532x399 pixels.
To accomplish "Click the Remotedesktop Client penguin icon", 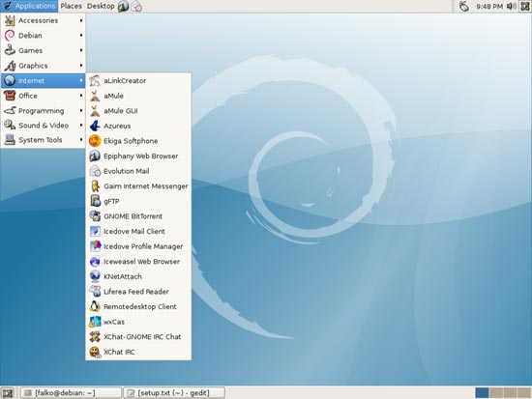I will (95, 306).
